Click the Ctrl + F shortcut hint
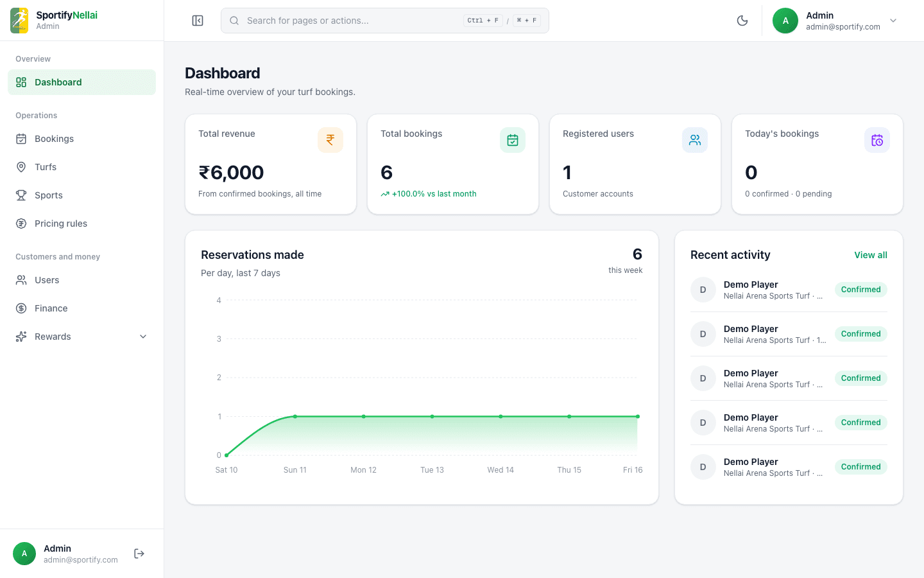The image size is (924, 578). pos(483,21)
